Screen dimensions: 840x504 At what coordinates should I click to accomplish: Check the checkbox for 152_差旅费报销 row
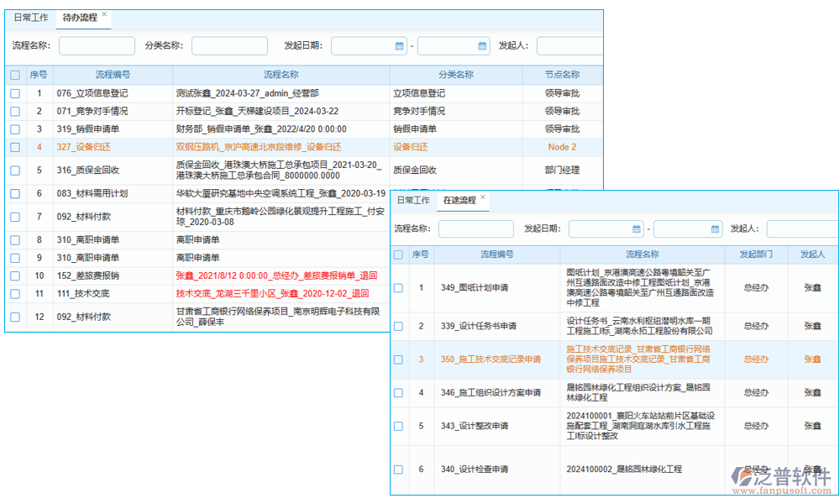[x=14, y=277]
